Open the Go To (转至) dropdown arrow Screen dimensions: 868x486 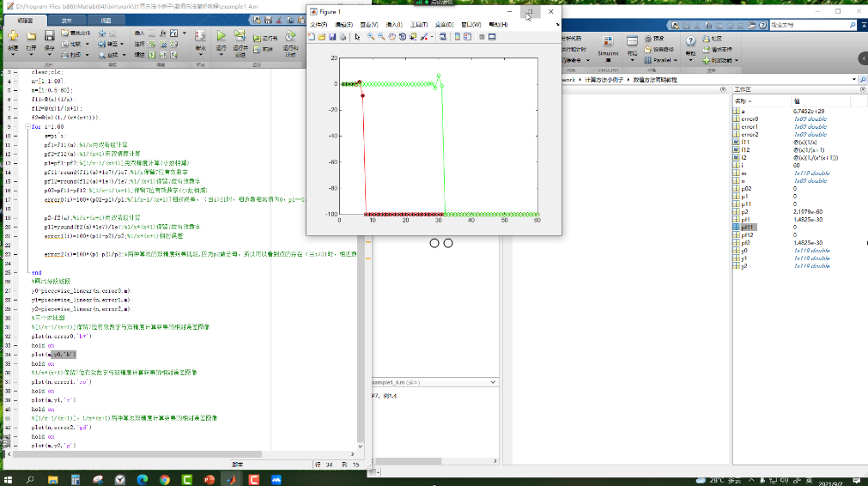122,45
